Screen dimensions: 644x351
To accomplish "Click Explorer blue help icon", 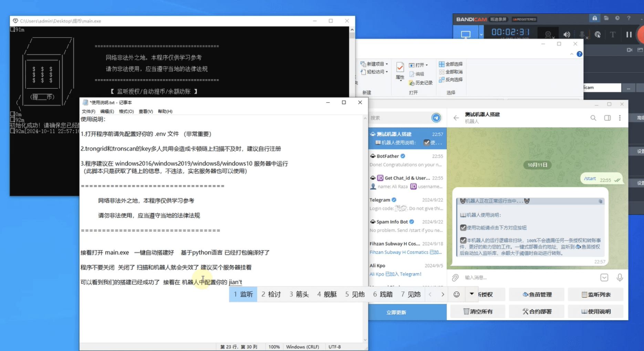I will (579, 54).
